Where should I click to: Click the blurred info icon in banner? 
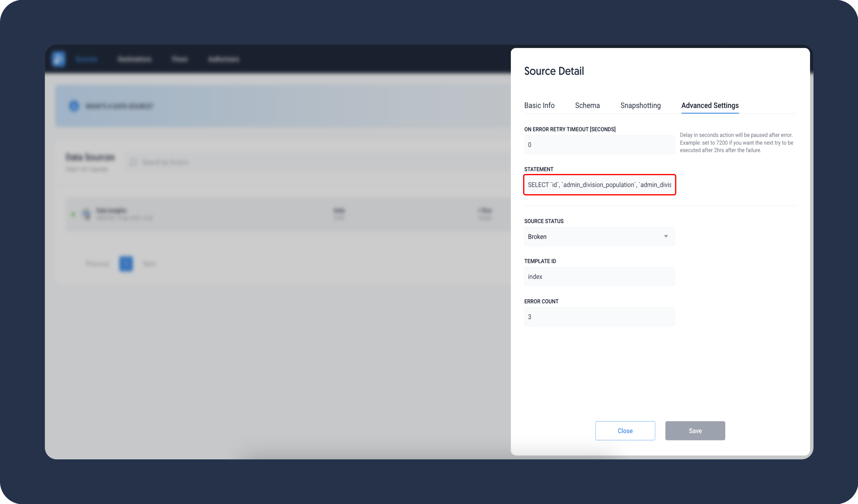74,106
